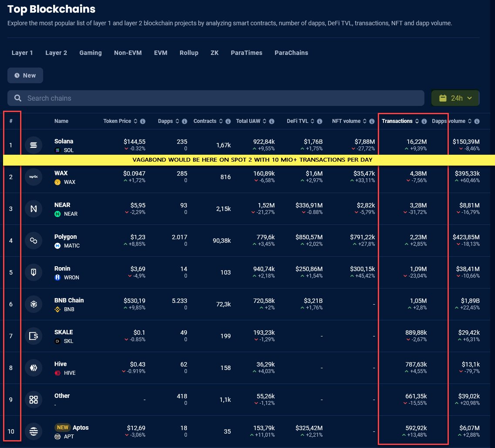
Task: Click the Name column header
Action: (61, 121)
